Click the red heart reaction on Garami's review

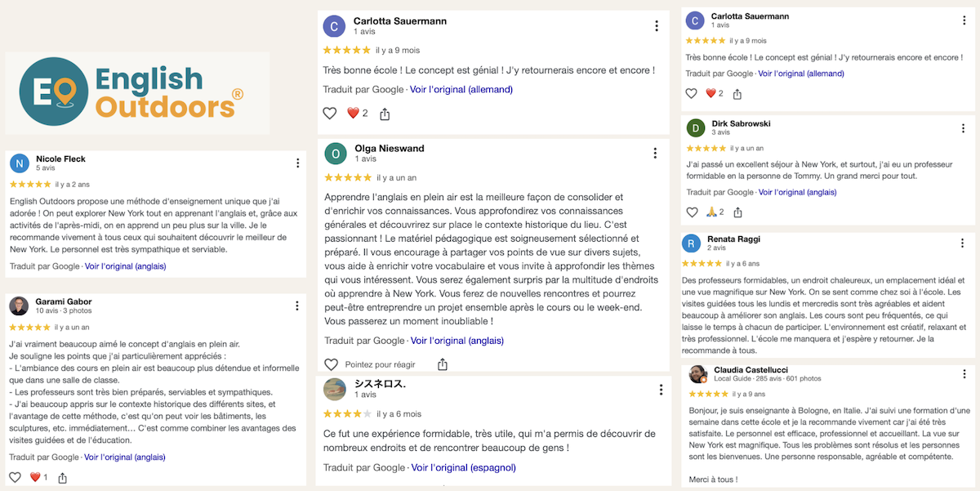[35, 477]
